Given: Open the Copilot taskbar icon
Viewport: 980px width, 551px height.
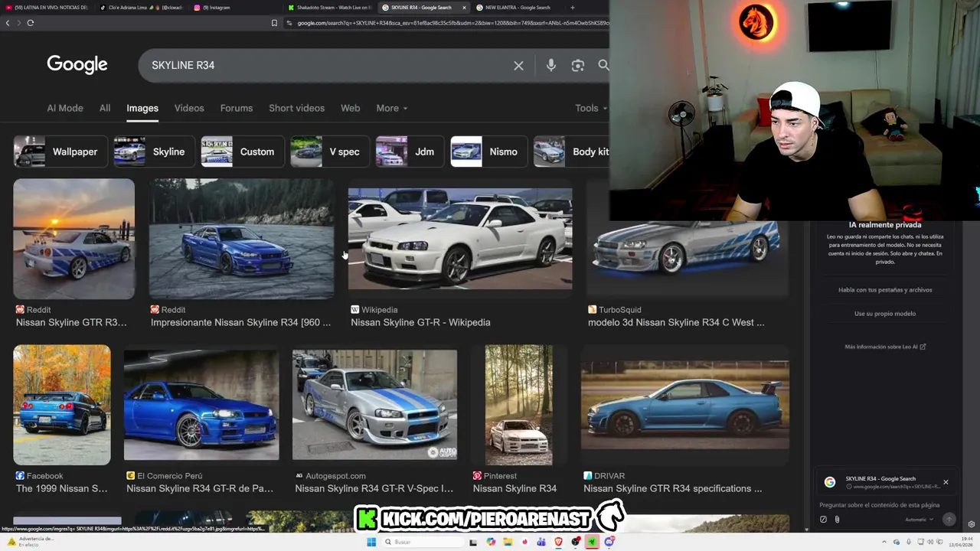Looking at the screenshot, I should click(x=491, y=542).
